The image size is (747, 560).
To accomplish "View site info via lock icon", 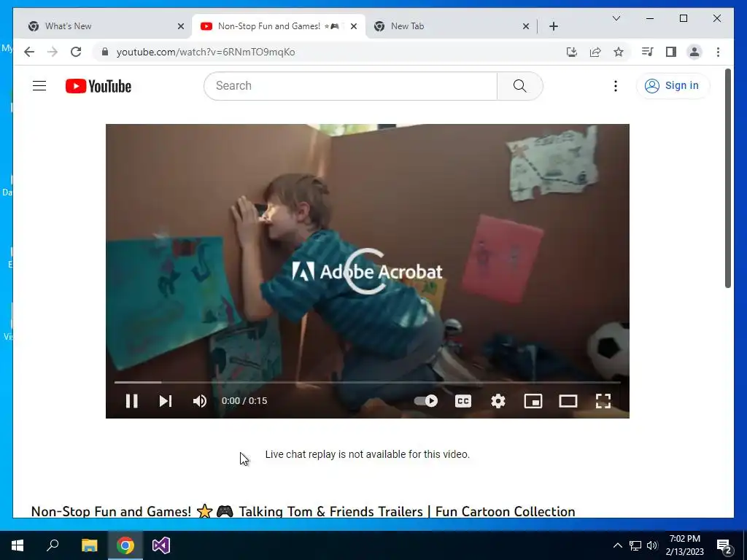I will (105, 52).
